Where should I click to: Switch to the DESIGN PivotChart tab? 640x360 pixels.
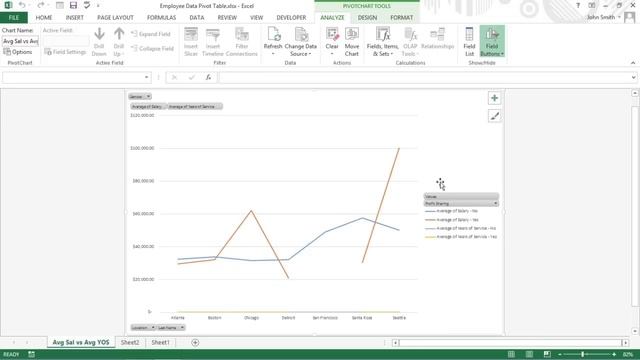(367, 18)
